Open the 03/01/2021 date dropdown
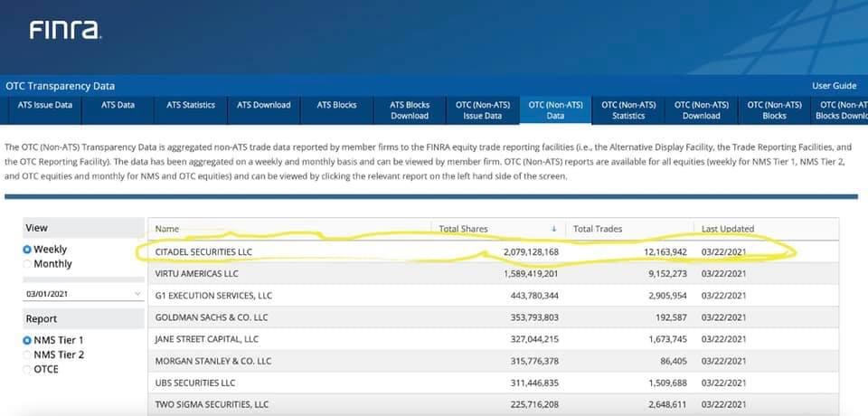This screenshot has width=868, height=416. (x=83, y=294)
